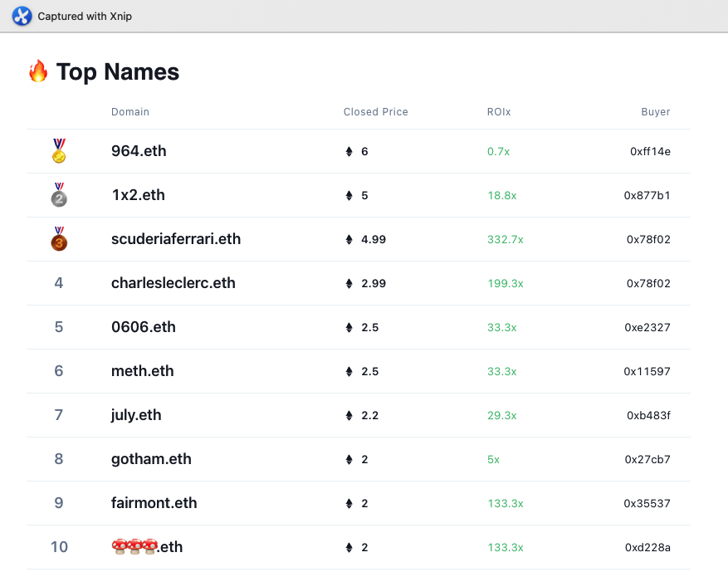This screenshot has height=572, width=728.
Task: Click the closed price 2.99
Action: [374, 283]
